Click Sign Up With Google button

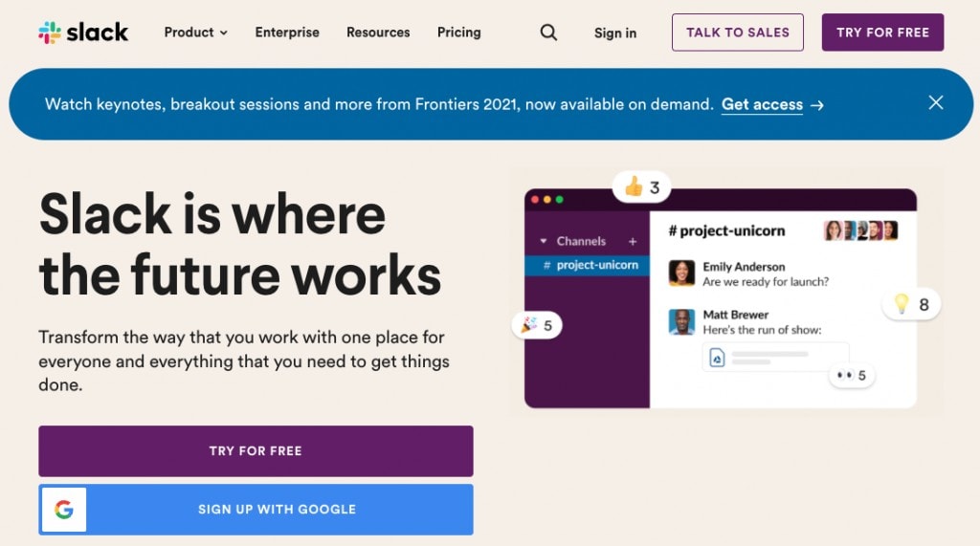[256, 510]
